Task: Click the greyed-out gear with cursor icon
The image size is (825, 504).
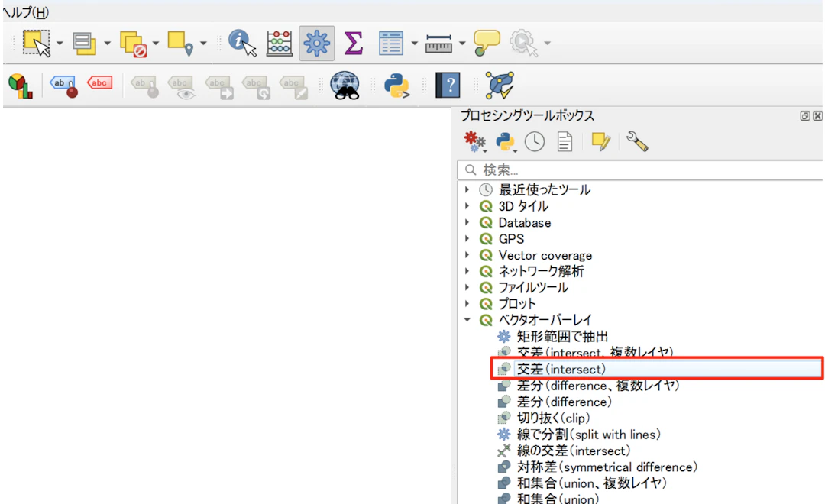Action: click(524, 43)
